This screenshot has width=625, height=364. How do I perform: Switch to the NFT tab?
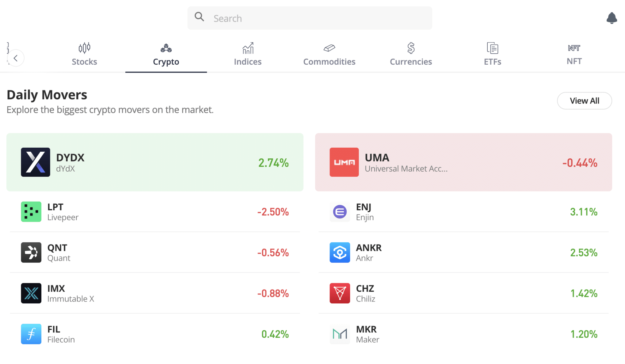pyautogui.click(x=574, y=55)
